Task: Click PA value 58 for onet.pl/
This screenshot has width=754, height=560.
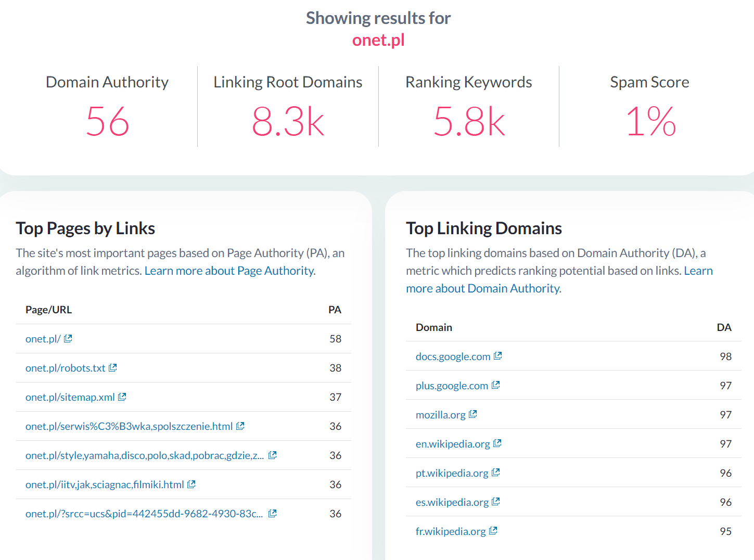Action: (x=335, y=339)
